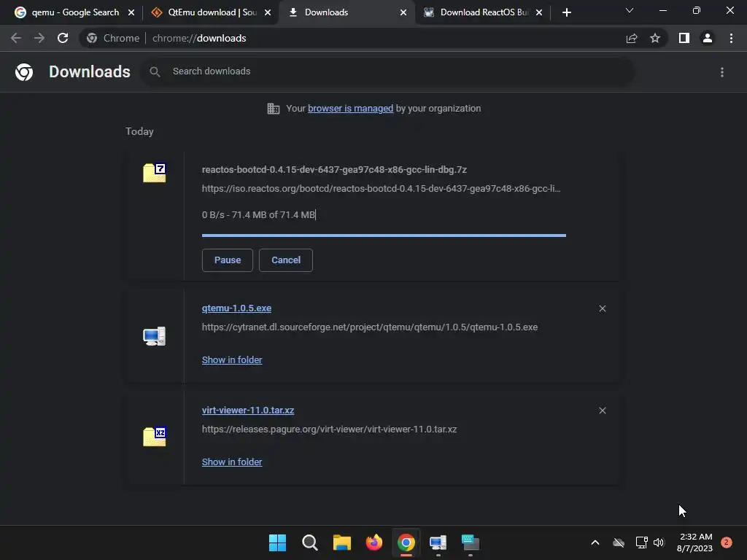Viewport: 747px width, 560px height.
Task: Click the search magnifier in downloads bar
Action: pyautogui.click(x=155, y=71)
